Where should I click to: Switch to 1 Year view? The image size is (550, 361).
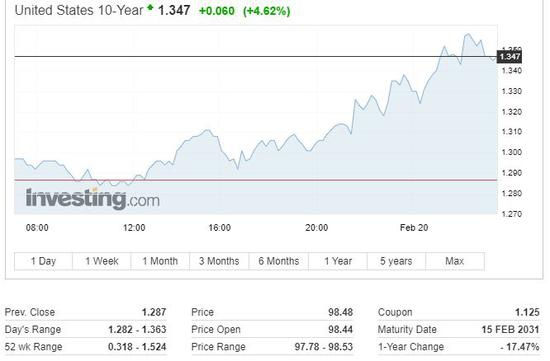pos(338,261)
